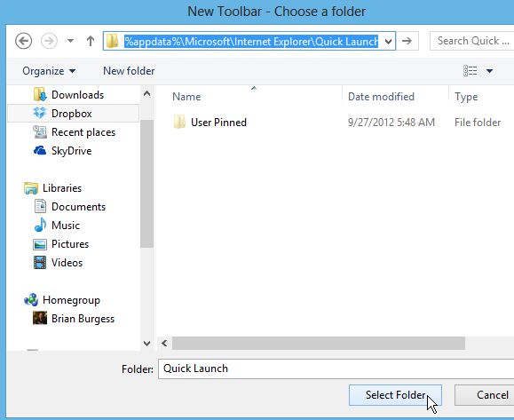The height and width of the screenshot is (420, 514).
Task: Open the Music library
Action: (65, 226)
